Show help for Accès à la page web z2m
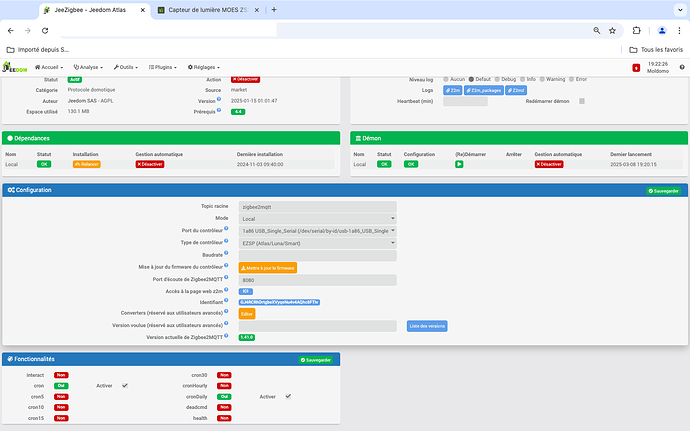Image resolution: width=690 pixels, height=431 pixels. pos(226,289)
